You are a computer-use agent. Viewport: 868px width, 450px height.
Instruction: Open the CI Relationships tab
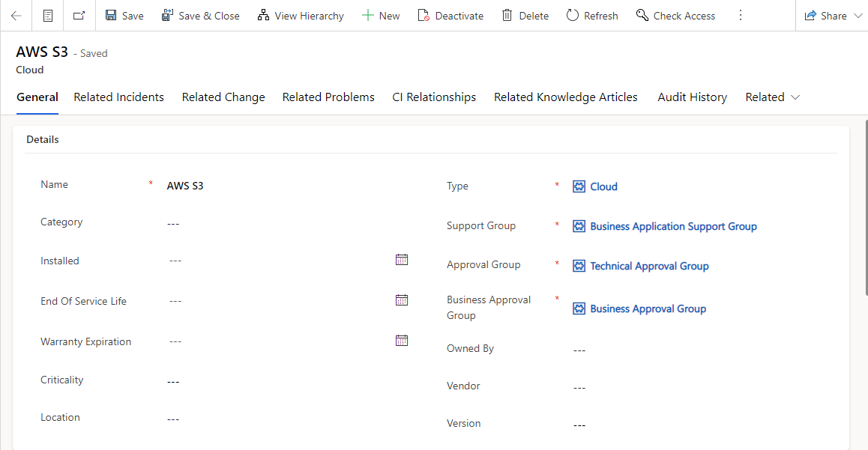coord(434,97)
